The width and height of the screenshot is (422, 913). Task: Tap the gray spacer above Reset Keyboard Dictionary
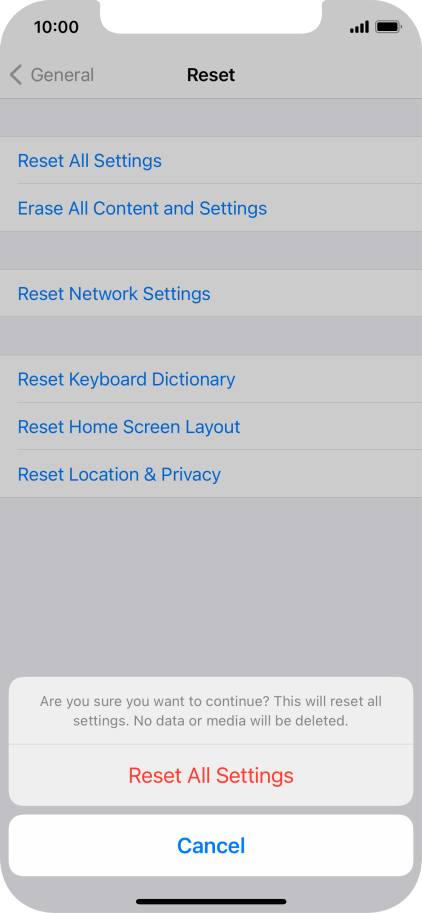211,336
